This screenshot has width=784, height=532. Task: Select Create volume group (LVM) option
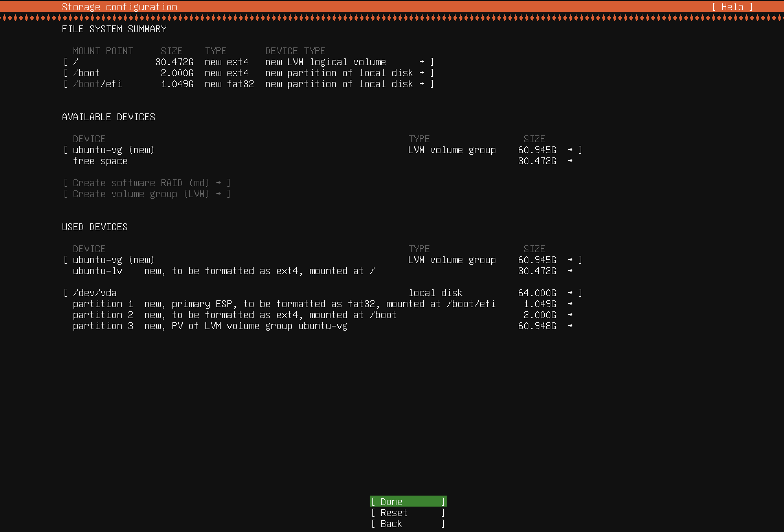tap(146, 194)
